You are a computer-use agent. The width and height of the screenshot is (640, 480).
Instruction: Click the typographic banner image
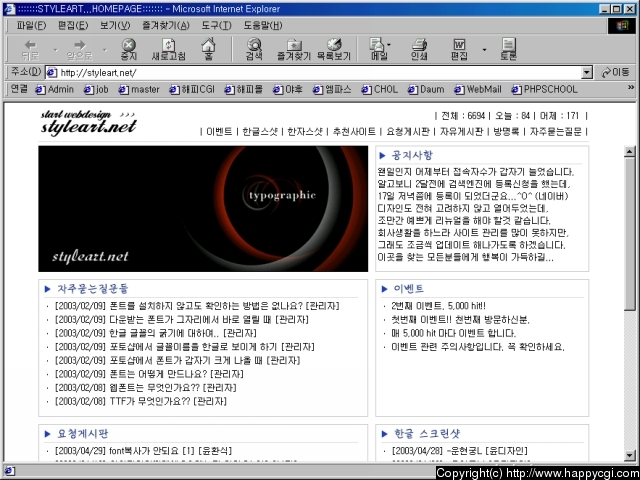(x=203, y=209)
